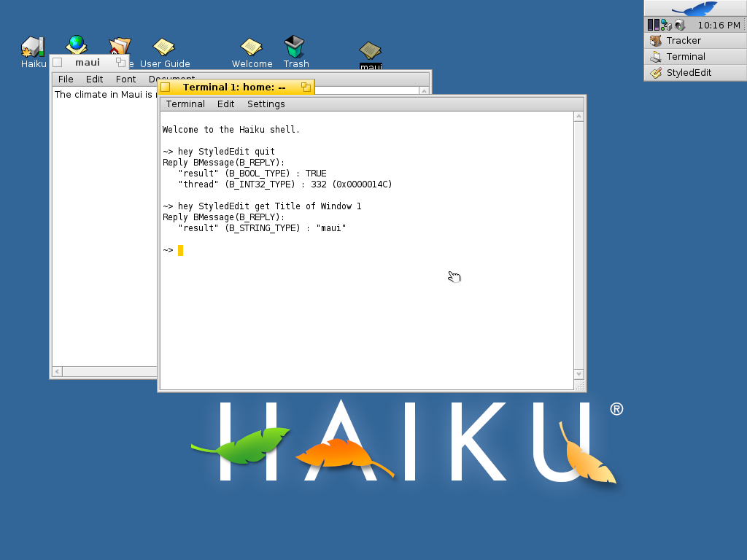Open Terminal's Edit menu

click(x=225, y=104)
